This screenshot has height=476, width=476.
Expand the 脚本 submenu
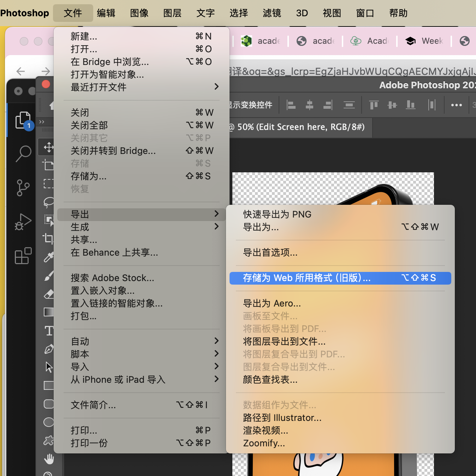[x=141, y=354]
